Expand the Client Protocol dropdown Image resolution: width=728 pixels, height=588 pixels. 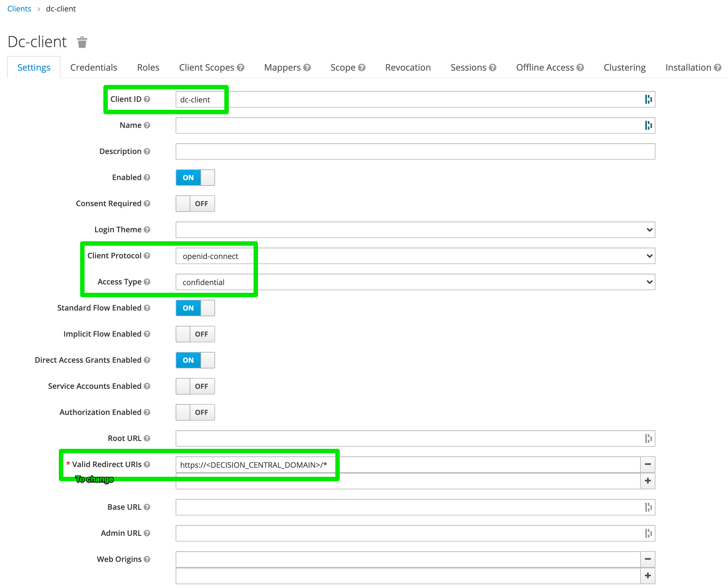tap(415, 256)
